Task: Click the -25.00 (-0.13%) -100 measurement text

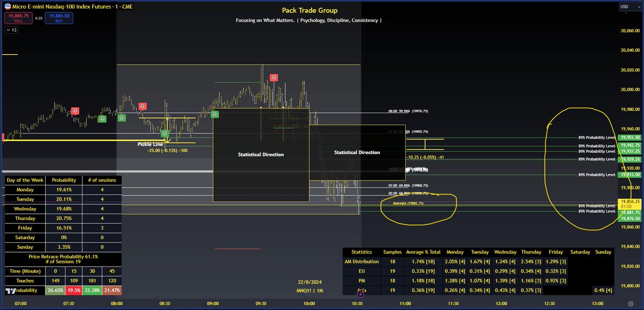Action: (167, 151)
